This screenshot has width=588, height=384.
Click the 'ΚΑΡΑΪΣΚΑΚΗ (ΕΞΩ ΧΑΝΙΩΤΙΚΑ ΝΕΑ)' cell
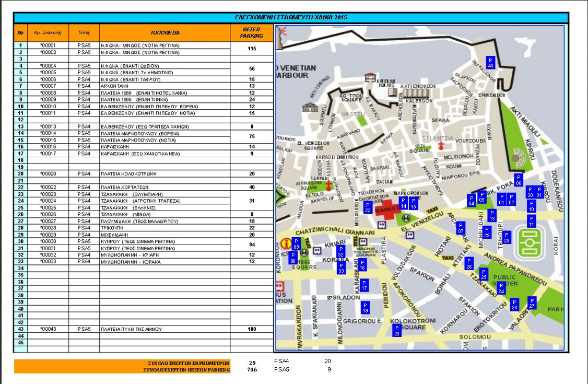[x=164, y=154]
